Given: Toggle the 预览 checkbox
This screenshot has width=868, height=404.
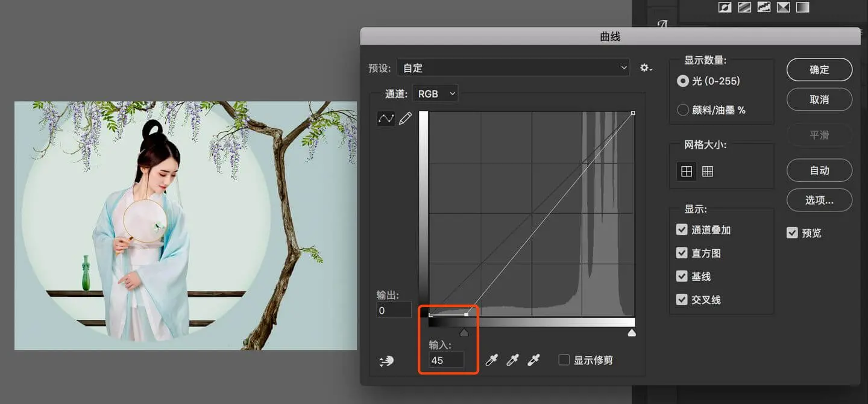Looking at the screenshot, I should (792, 232).
